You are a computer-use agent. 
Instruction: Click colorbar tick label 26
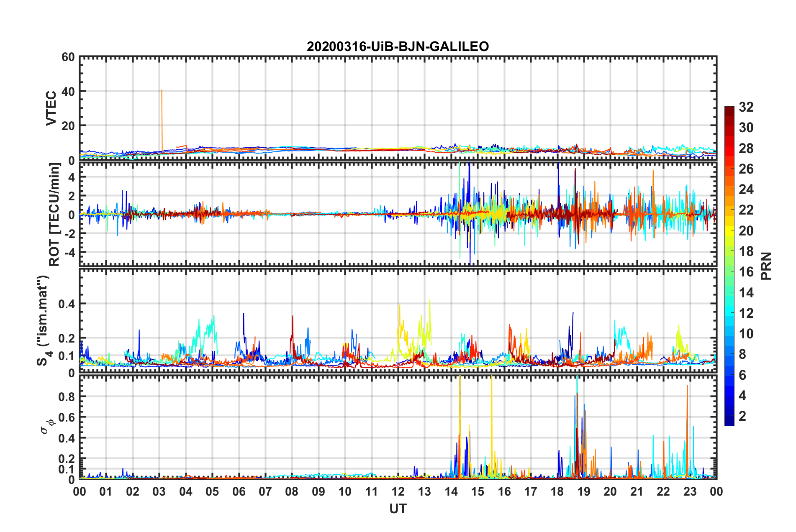pos(746,169)
